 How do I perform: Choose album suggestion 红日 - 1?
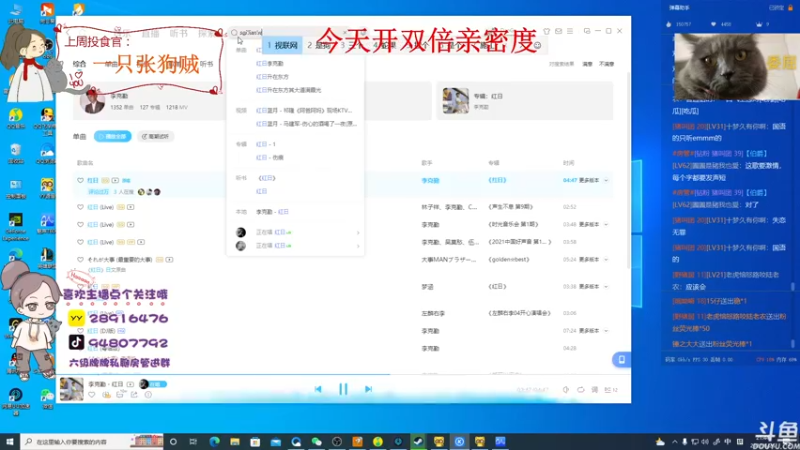265,144
